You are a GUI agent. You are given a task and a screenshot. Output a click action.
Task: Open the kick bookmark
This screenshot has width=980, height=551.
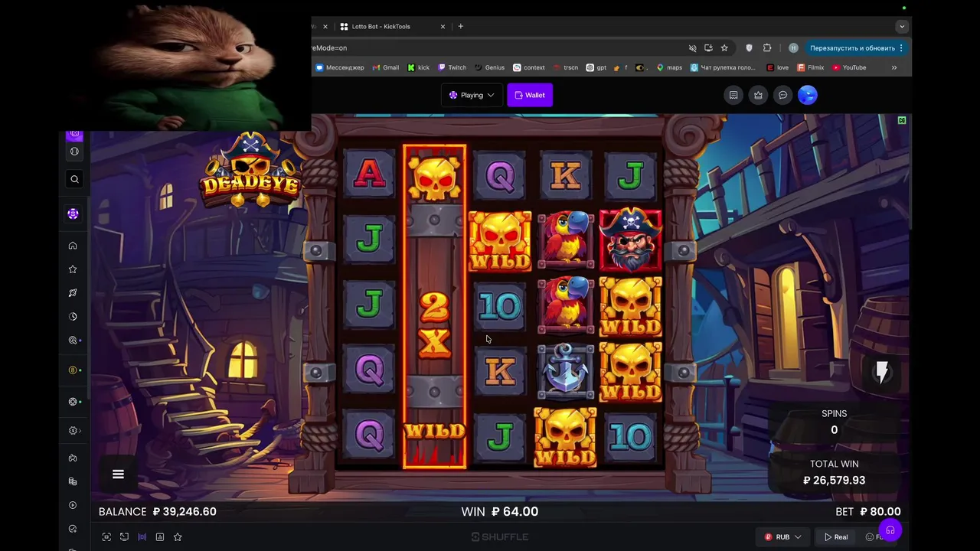click(418, 67)
